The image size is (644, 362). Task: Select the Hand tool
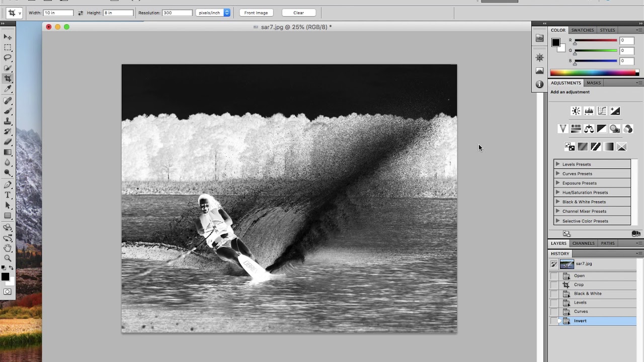pyautogui.click(x=8, y=248)
